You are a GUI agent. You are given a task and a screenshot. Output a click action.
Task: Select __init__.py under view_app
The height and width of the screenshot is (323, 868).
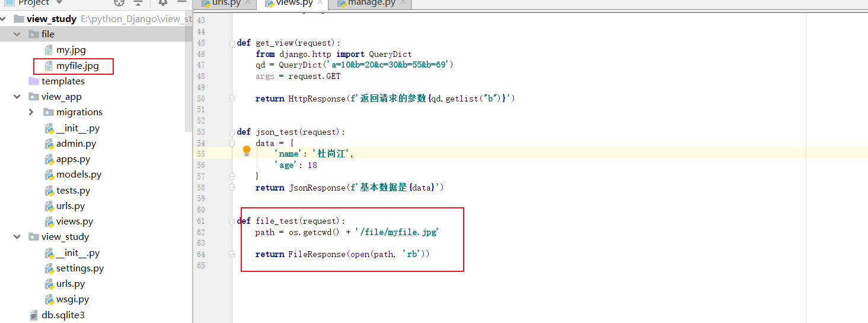(78, 128)
